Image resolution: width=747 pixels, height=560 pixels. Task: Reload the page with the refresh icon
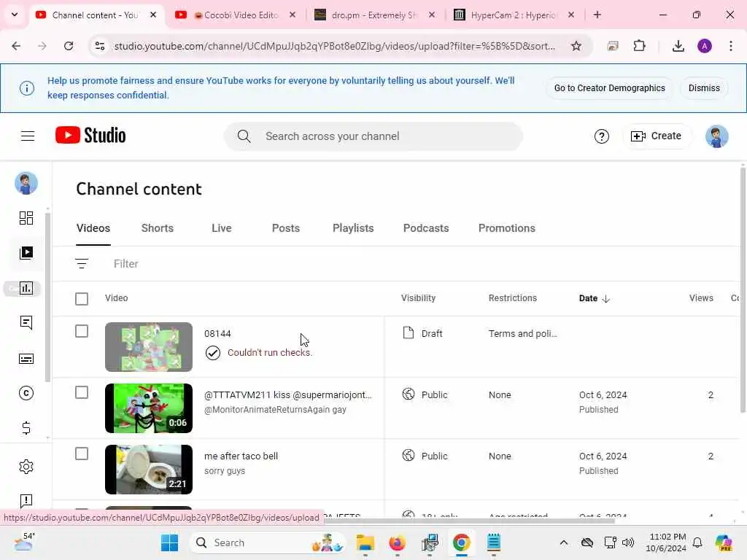(69, 46)
